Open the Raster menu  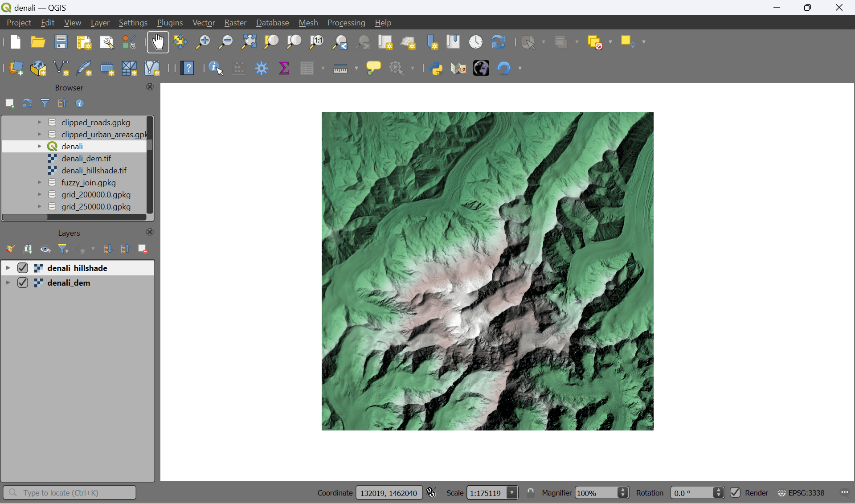coord(235,23)
